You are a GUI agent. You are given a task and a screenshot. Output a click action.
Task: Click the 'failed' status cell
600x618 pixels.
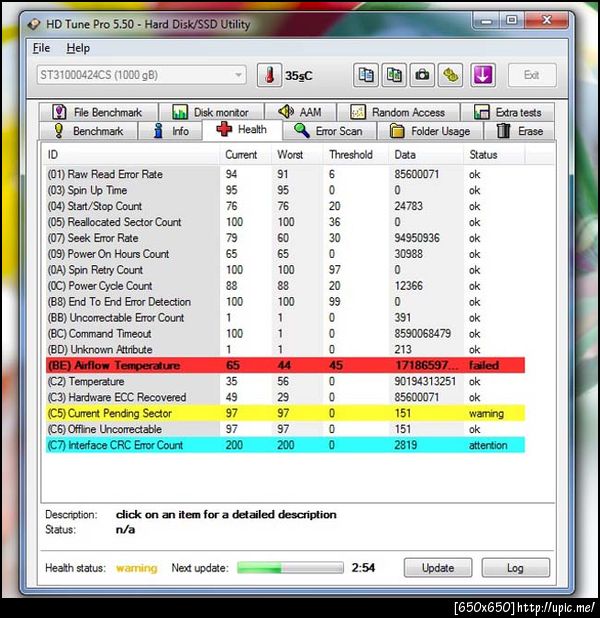[x=484, y=365]
